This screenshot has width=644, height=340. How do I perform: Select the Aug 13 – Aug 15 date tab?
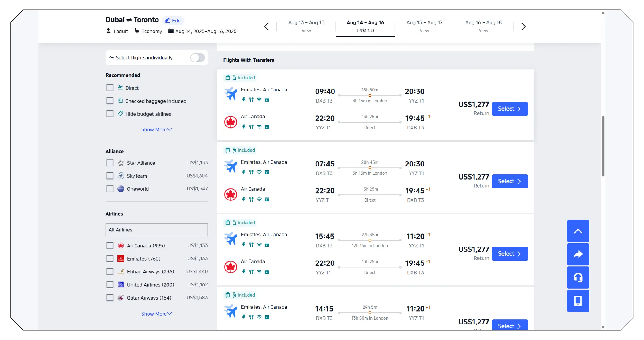(x=306, y=26)
